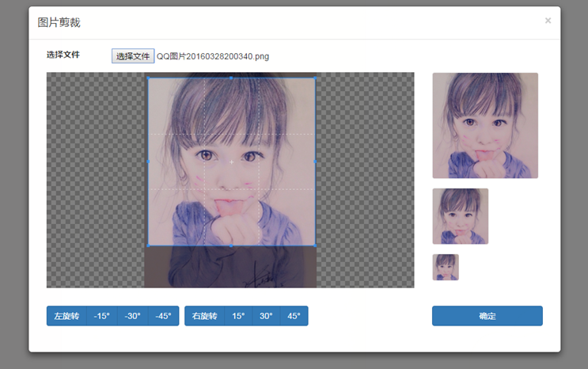
Task: Select the smallest crop preview thumbnail
Action: click(446, 268)
